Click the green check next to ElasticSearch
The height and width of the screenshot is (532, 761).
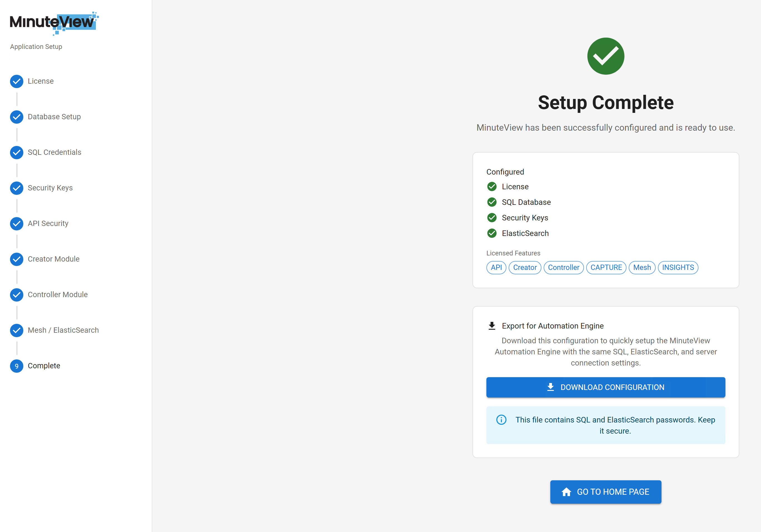[x=492, y=233]
